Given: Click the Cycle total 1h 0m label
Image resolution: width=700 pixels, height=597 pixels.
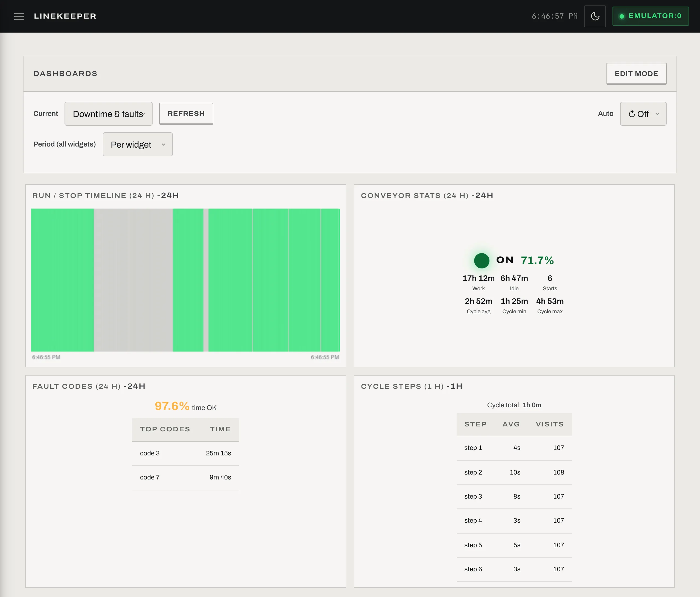Looking at the screenshot, I should click(514, 405).
